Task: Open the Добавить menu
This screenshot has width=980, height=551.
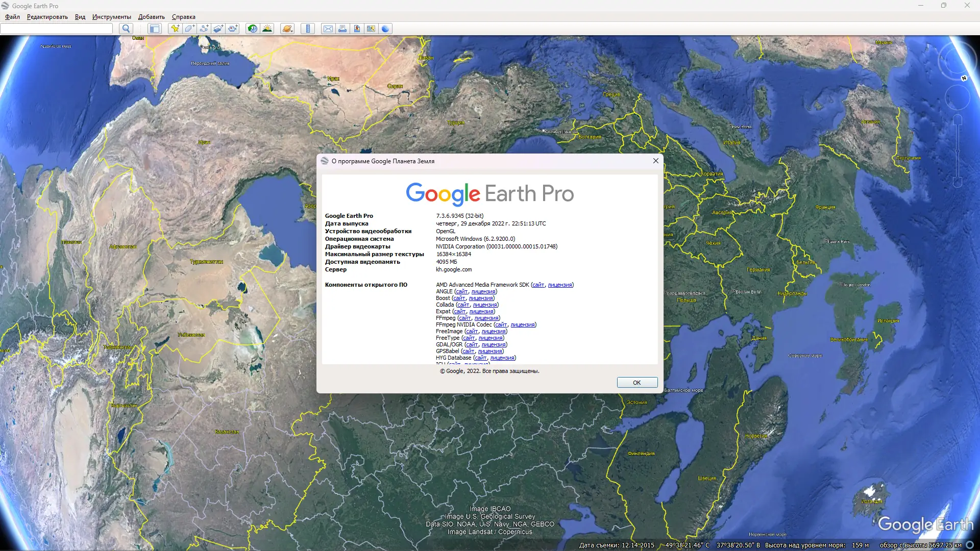Action: click(153, 17)
